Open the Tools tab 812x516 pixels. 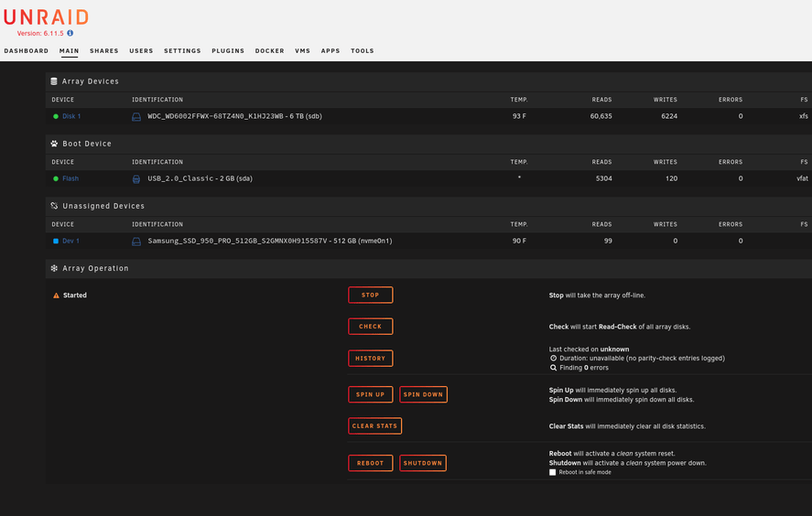point(362,50)
